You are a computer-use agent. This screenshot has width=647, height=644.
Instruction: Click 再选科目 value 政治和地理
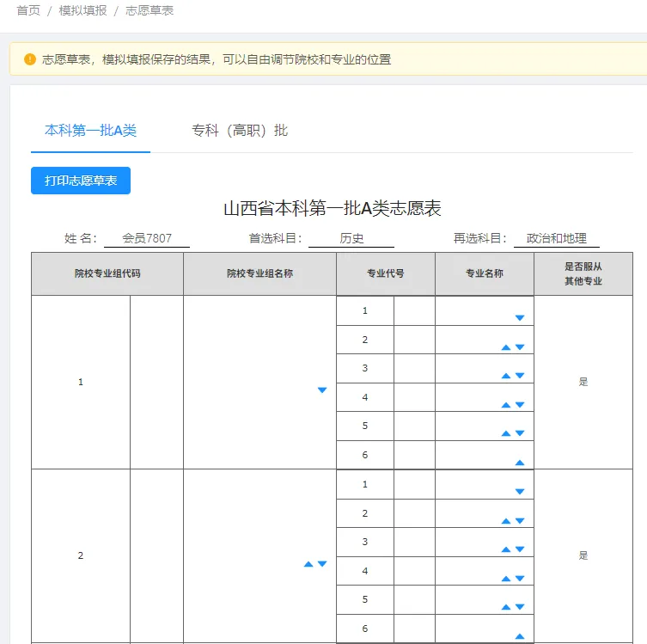pyautogui.click(x=556, y=238)
